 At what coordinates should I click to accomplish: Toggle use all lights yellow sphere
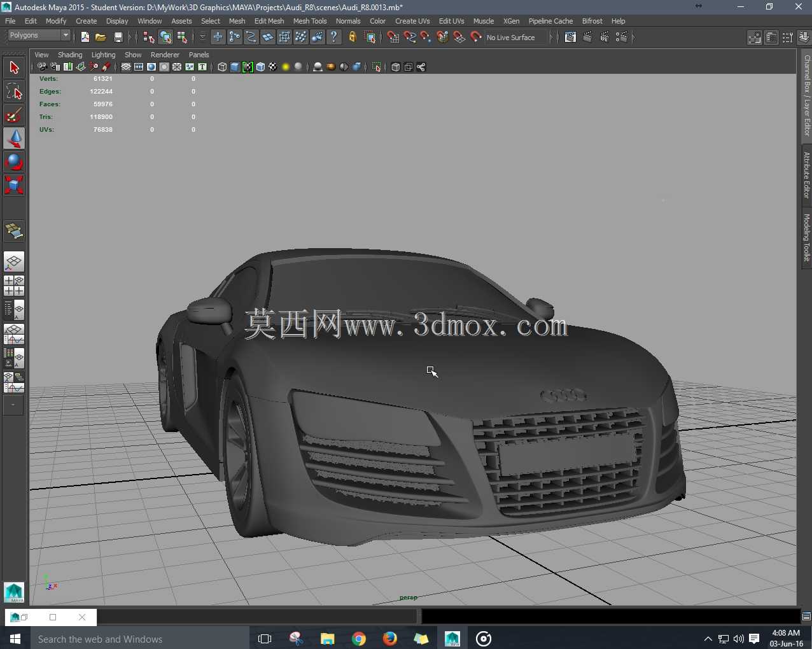(x=286, y=67)
